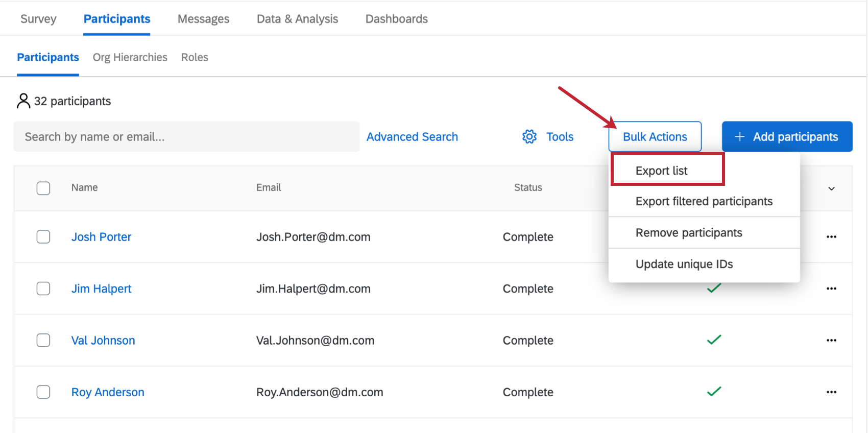The height and width of the screenshot is (433, 868).
Task: Toggle the Bulk Actions dropdown
Action: pyautogui.click(x=655, y=137)
